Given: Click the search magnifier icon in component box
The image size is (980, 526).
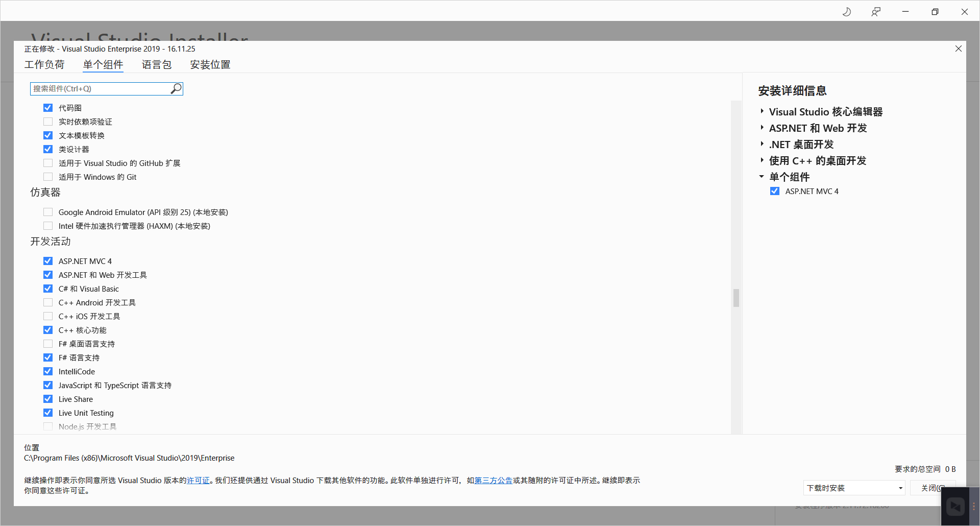Looking at the screenshot, I should pyautogui.click(x=176, y=89).
